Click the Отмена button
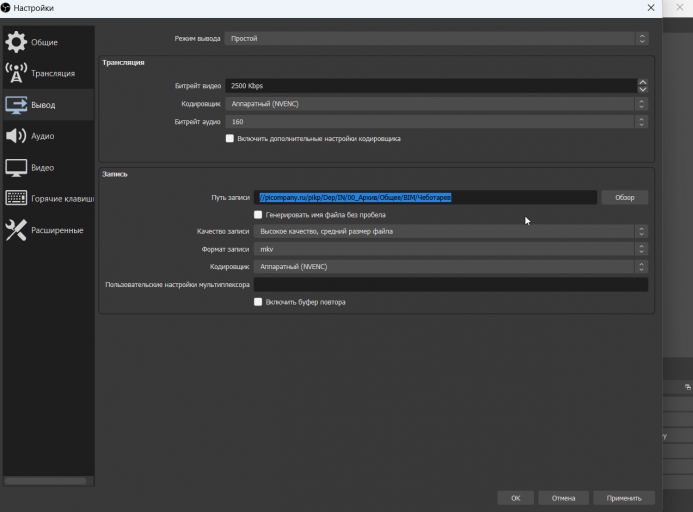Screen dimensions: 693x512 [563, 498]
